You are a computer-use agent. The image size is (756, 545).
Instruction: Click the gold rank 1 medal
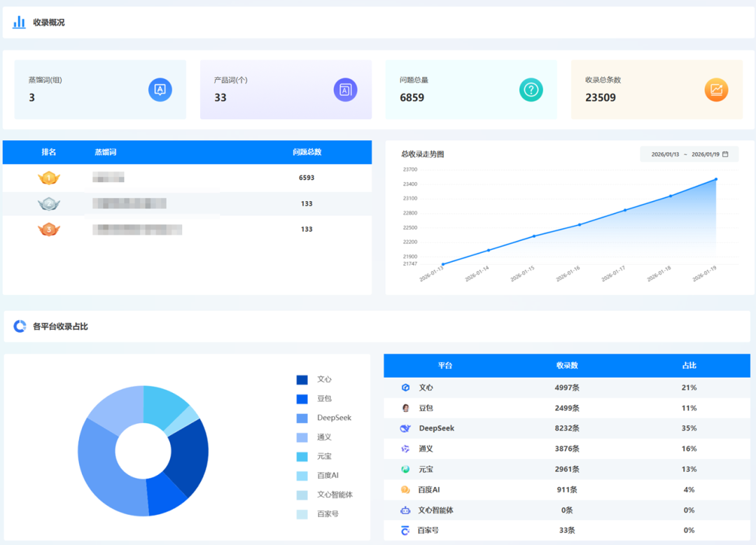tap(49, 178)
